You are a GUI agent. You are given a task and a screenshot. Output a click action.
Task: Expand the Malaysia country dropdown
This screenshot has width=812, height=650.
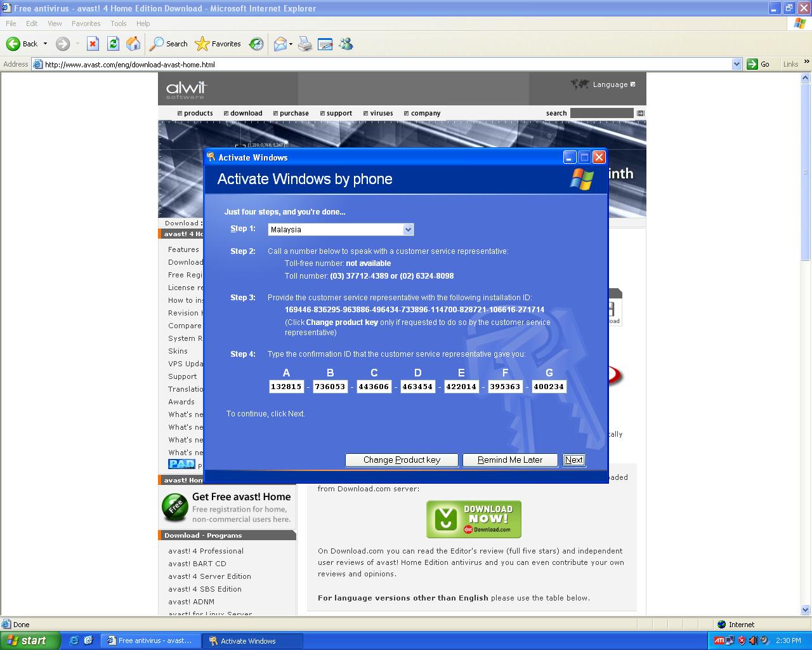[408, 230]
